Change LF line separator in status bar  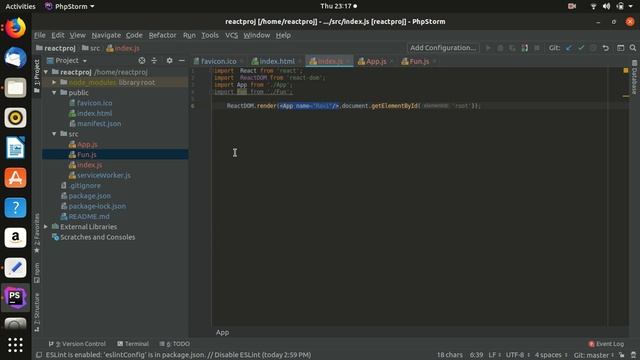[494, 355]
